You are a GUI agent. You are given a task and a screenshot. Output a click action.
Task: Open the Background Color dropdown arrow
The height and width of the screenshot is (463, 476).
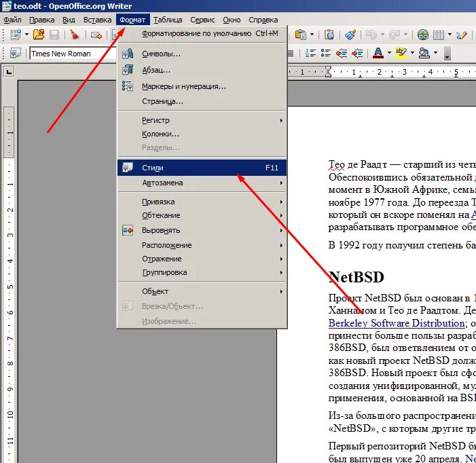point(435,53)
